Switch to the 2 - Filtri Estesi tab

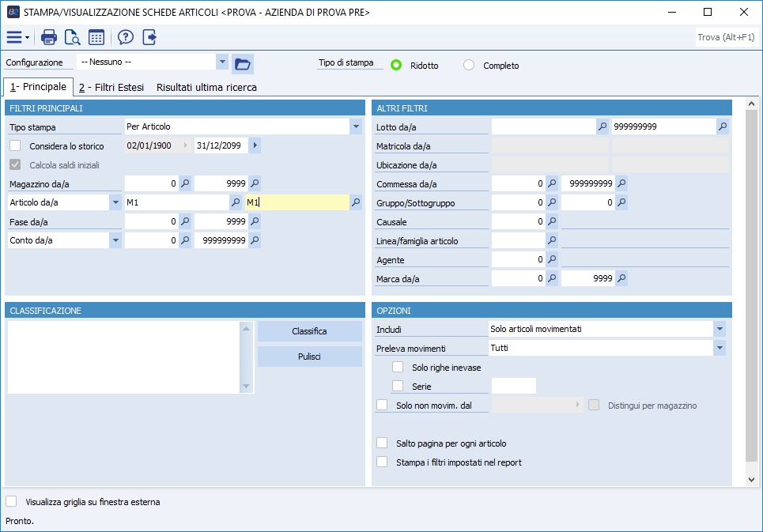(x=111, y=88)
